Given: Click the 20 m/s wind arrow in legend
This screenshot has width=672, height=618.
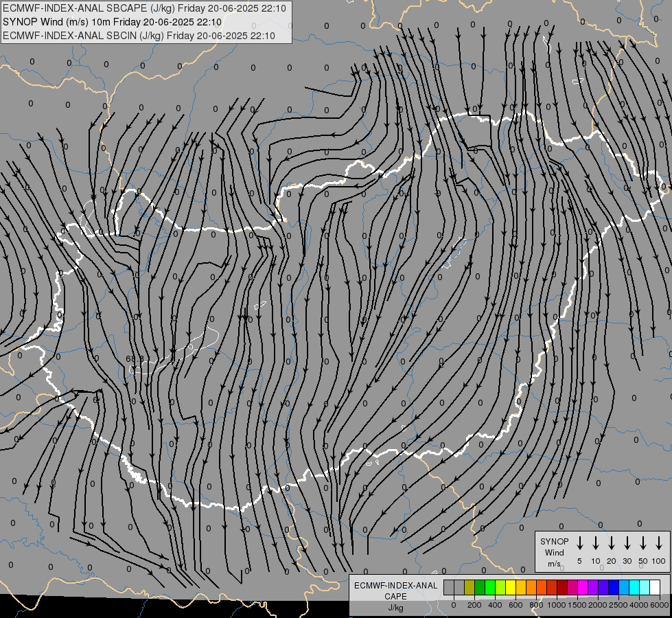Looking at the screenshot, I should [x=611, y=543].
